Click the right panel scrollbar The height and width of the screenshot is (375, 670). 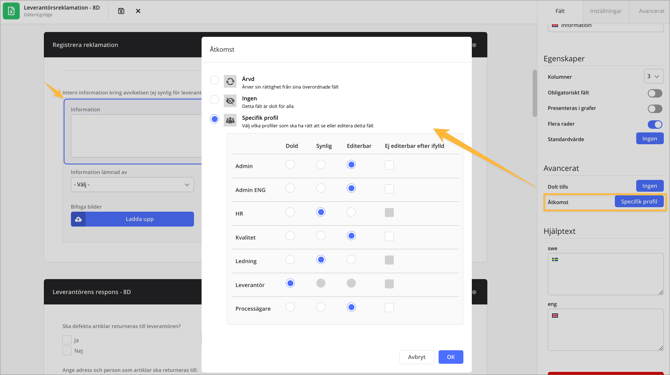(535, 93)
